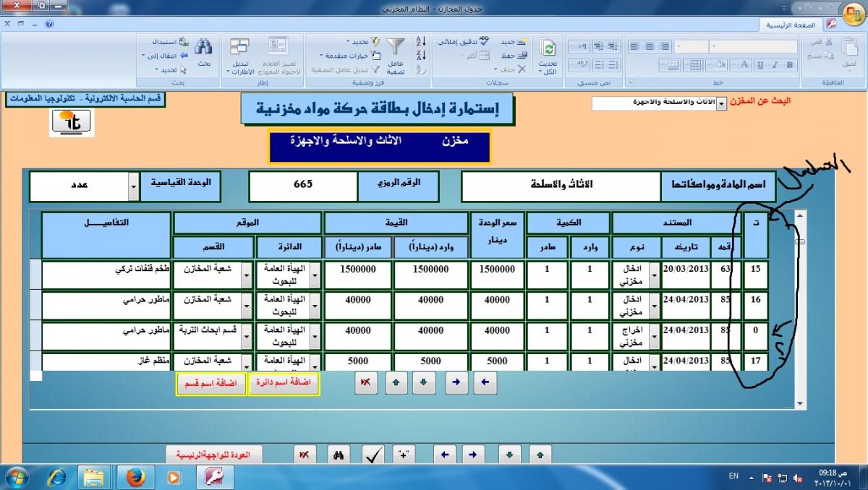Toggle bold formatting in ribbon
Screen dimensions: 868x490
tap(789, 65)
